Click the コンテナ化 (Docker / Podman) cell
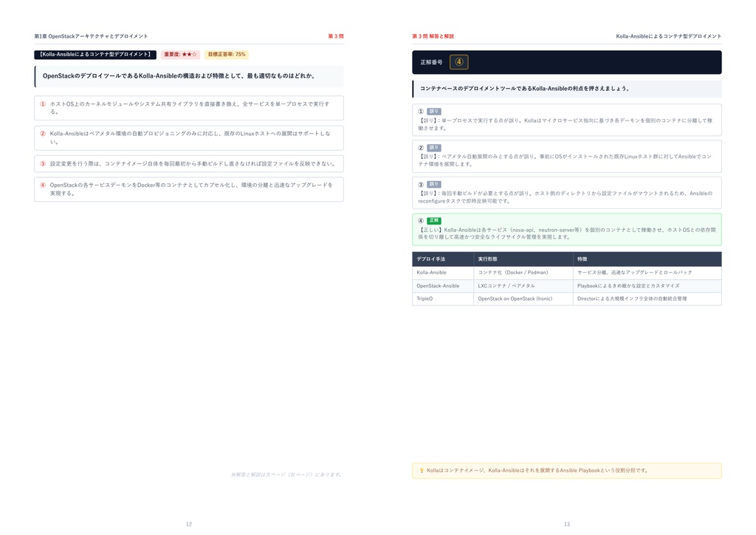756x535 pixels. point(523,273)
